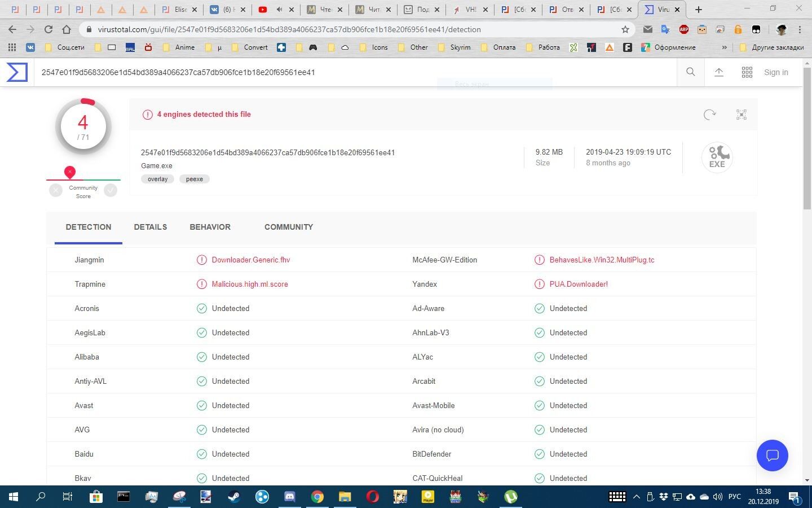This screenshot has height=508, width=812.
Task: Open Другие закладки folder
Action: (771, 47)
